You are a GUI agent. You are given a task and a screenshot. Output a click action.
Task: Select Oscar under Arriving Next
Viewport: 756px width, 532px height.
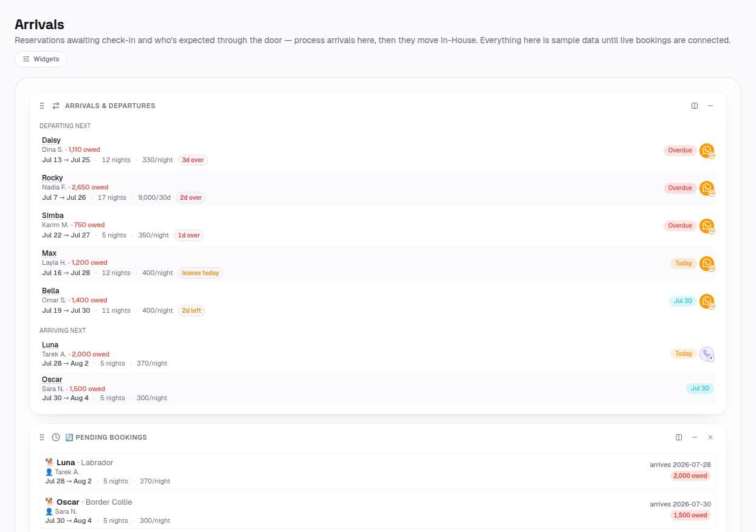point(52,380)
